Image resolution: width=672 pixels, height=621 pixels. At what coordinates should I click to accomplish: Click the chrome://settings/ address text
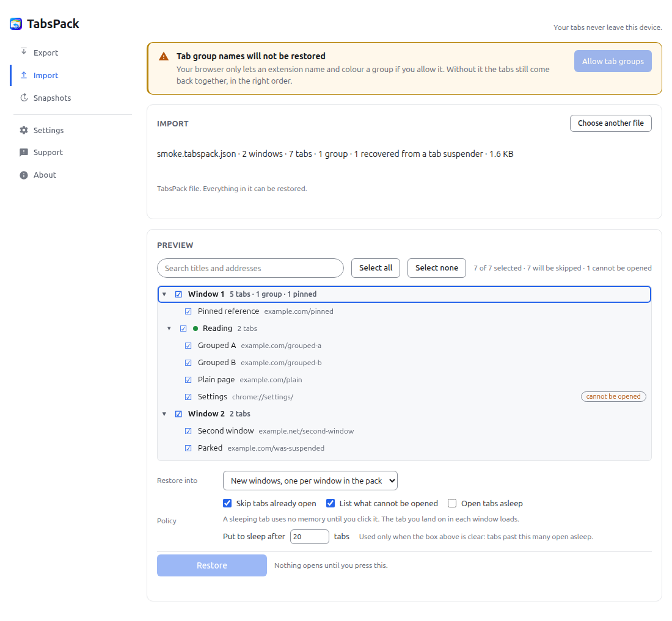point(263,397)
